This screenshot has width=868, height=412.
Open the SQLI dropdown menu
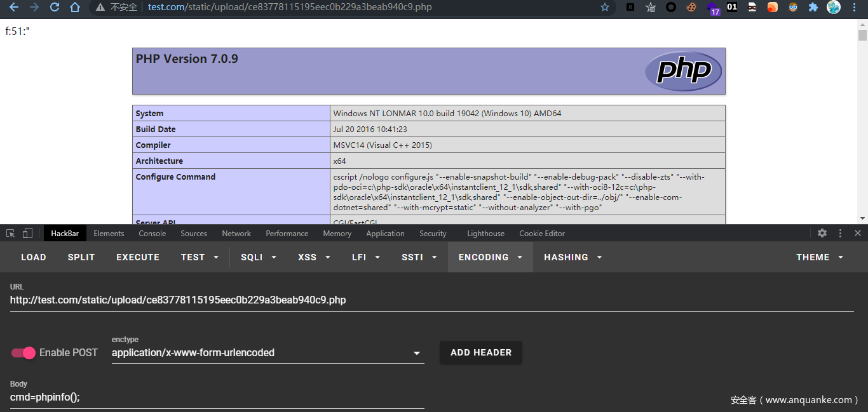tap(259, 257)
